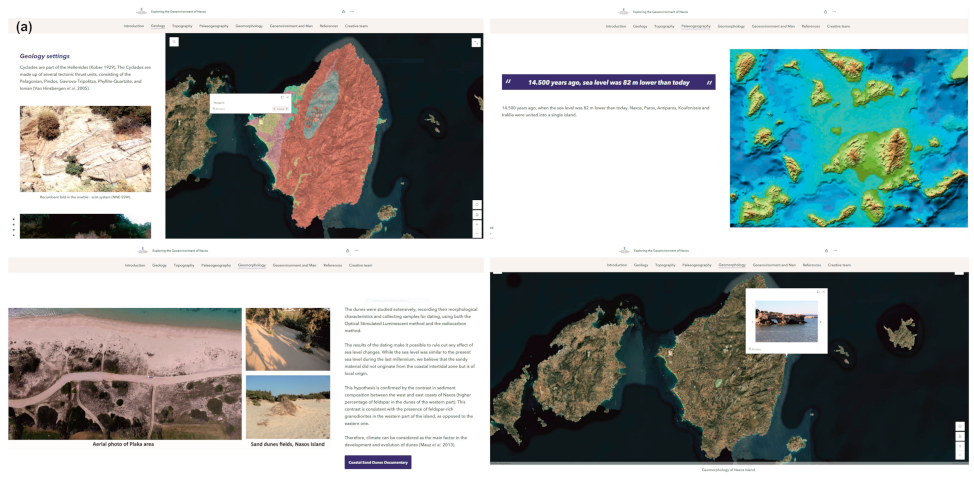
Task: Open search on the Geology map
Action: tap(174, 42)
